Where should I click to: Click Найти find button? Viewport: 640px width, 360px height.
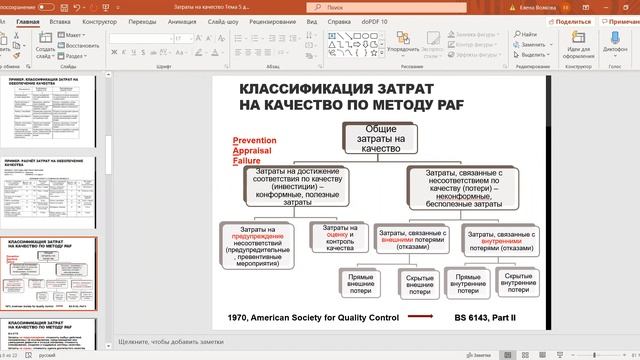click(x=526, y=34)
